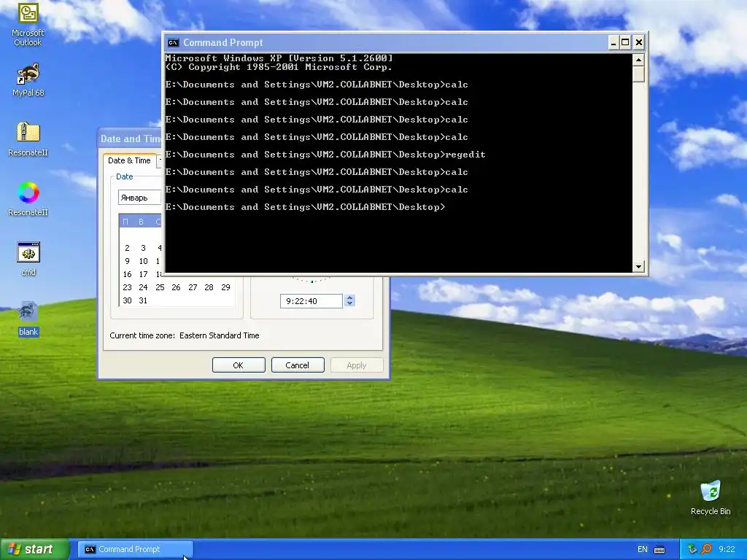Click Cancel in Date and Time dialog
The image size is (747, 560).
298,365
